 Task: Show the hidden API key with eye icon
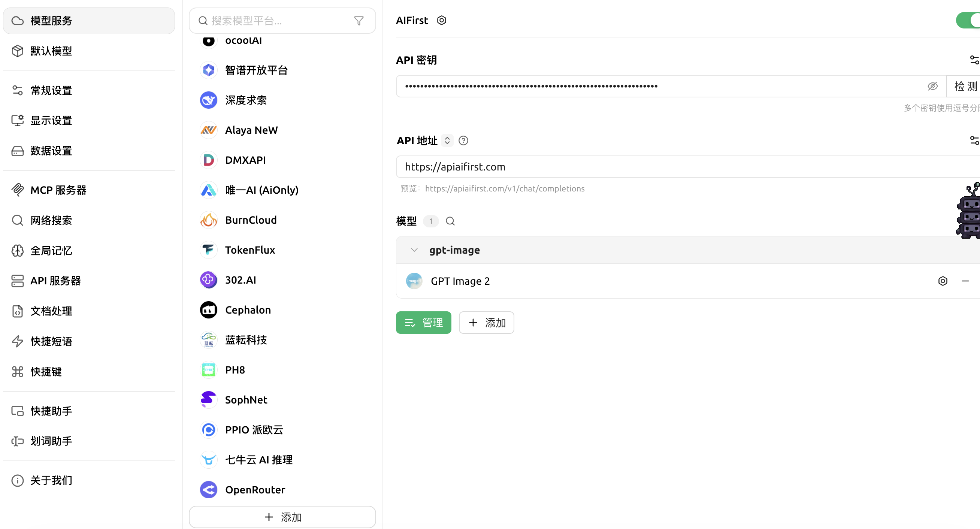[x=932, y=86]
